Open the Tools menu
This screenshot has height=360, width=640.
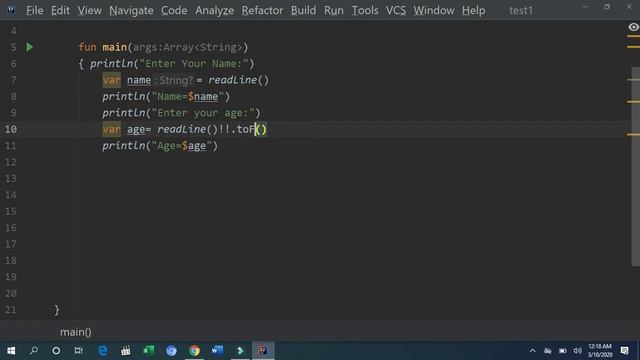pyautogui.click(x=365, y=10)
